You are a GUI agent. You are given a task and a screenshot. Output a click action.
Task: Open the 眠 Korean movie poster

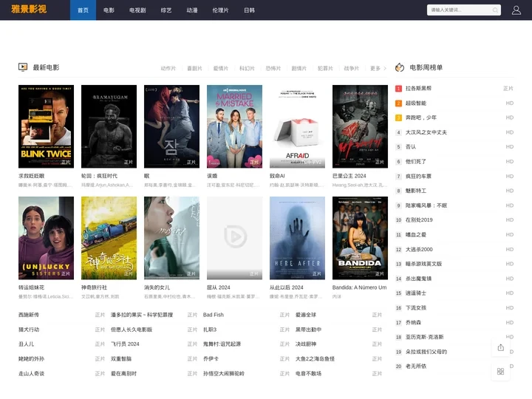(x=171, y=126)
